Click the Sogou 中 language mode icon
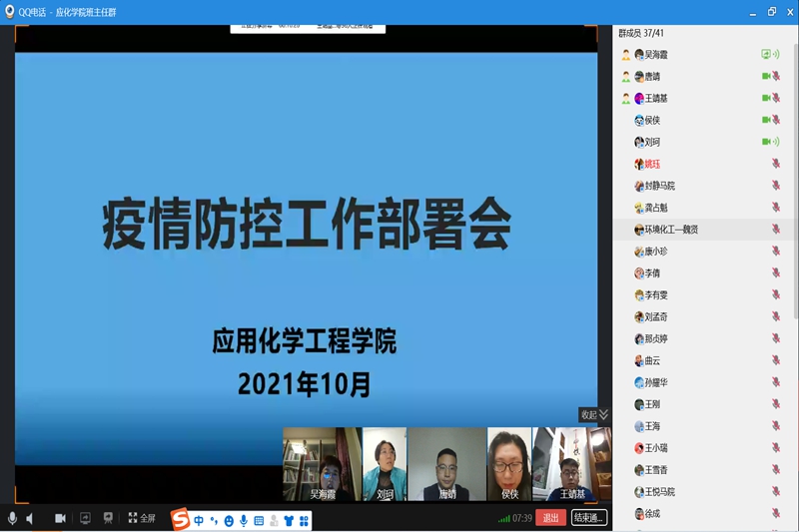The image size is (799, 532). click(200, 520)
